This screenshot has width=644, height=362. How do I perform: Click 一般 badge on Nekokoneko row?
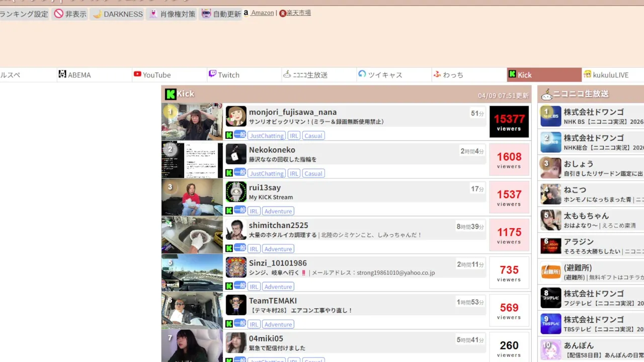pos(240,172)
